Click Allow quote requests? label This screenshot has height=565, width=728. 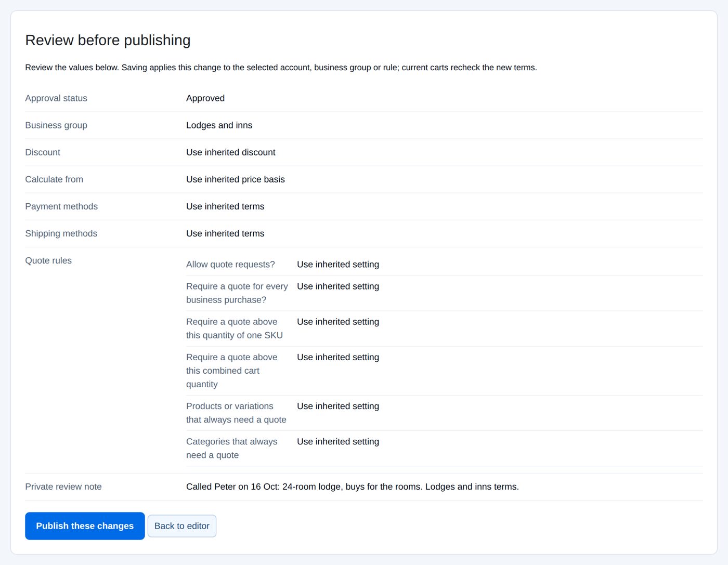point(230,265)
